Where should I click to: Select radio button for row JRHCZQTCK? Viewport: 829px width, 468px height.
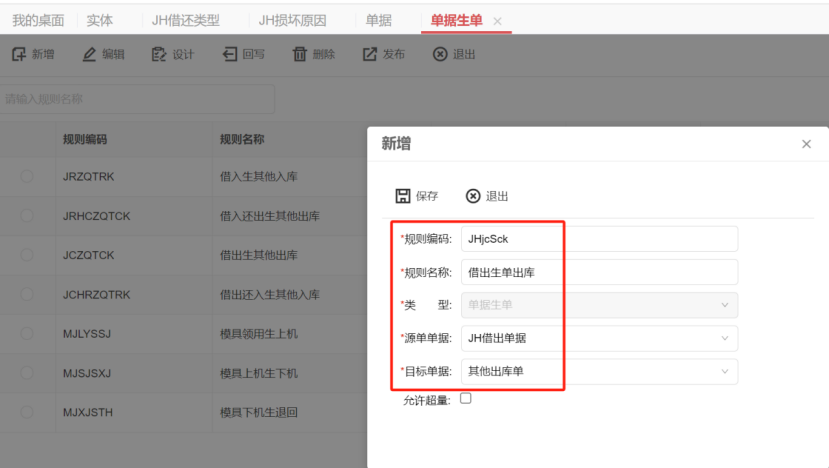click(x=26, y=216)
